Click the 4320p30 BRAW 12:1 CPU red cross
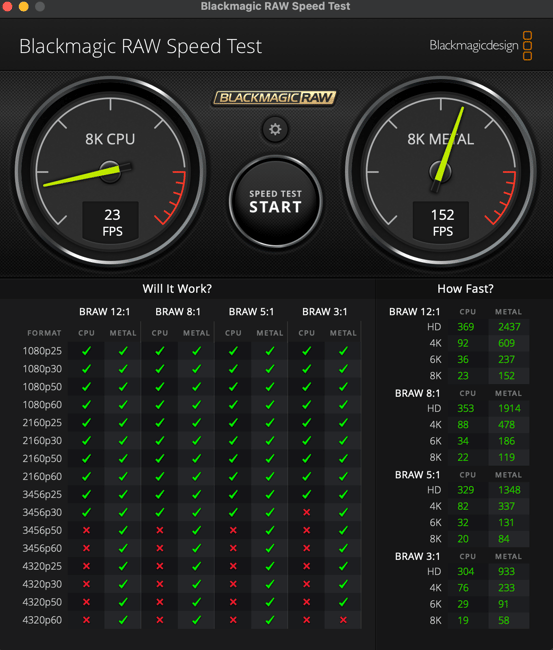Viewport: 553px width, 650px height. click(x=86, y=584)
